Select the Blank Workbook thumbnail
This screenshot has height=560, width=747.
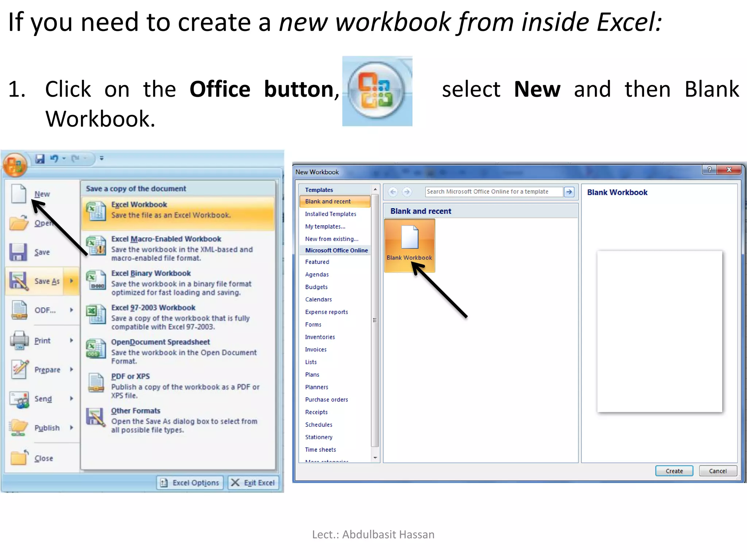(409, 245)
